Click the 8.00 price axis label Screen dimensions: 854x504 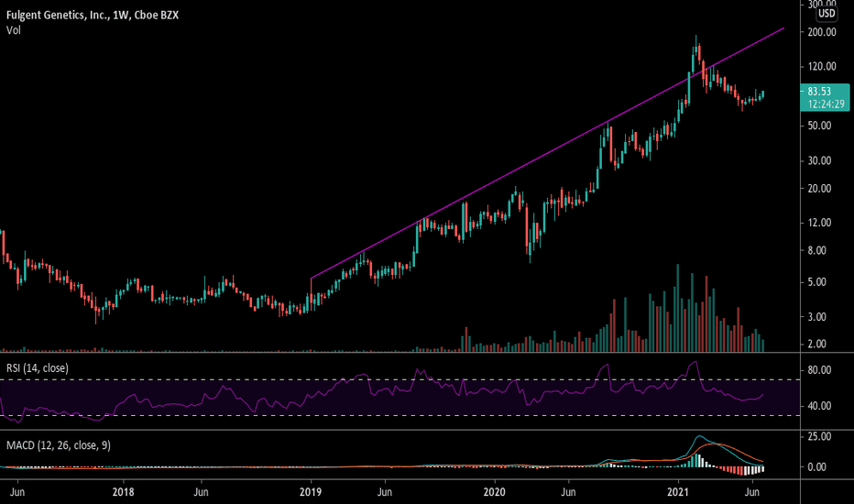pyautogui.click(x=817, y=251)
